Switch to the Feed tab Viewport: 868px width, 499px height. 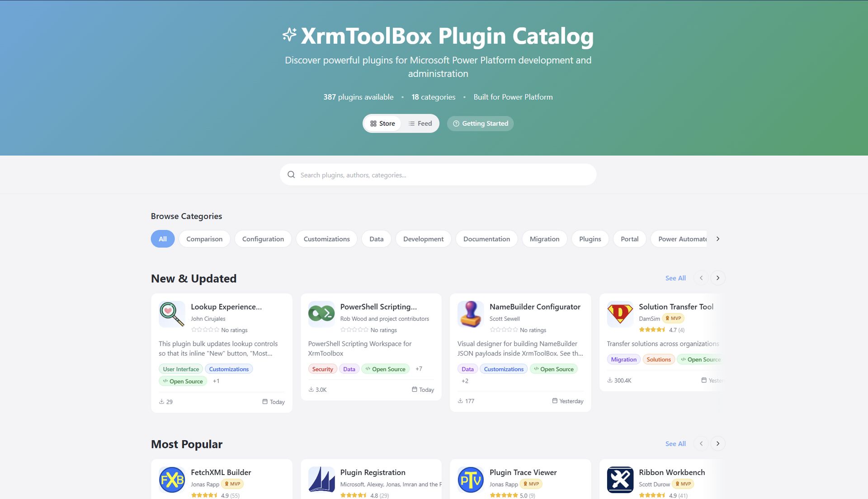pyautogui.click(x=420, y=123)
